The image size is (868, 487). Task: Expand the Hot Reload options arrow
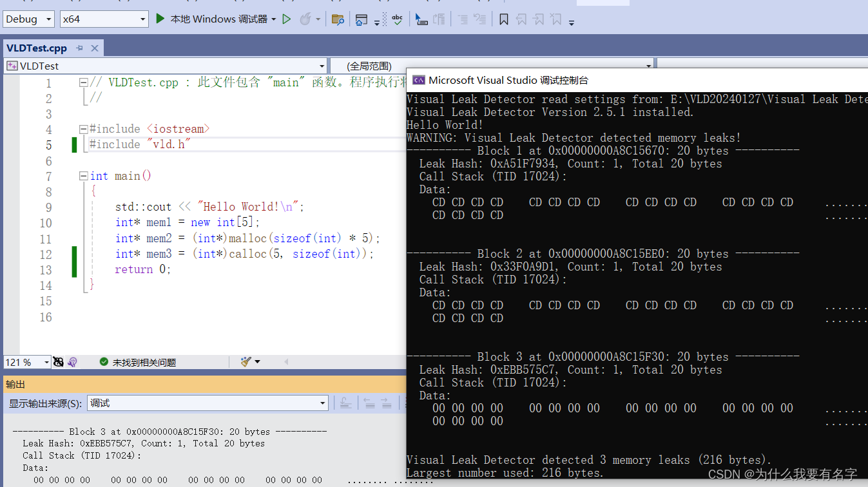[x=318, y=19]
